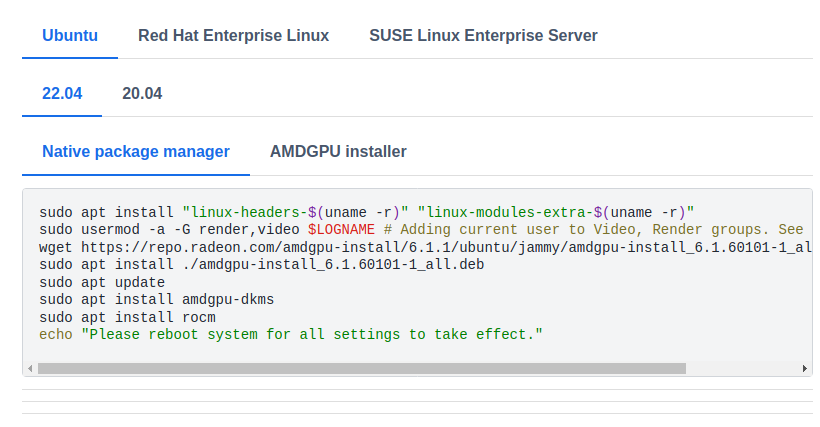Viewport: 820px width, 427px height.
Task: Open the Red Hat Enterprise Linux tab
Action: tap(233, 36)
